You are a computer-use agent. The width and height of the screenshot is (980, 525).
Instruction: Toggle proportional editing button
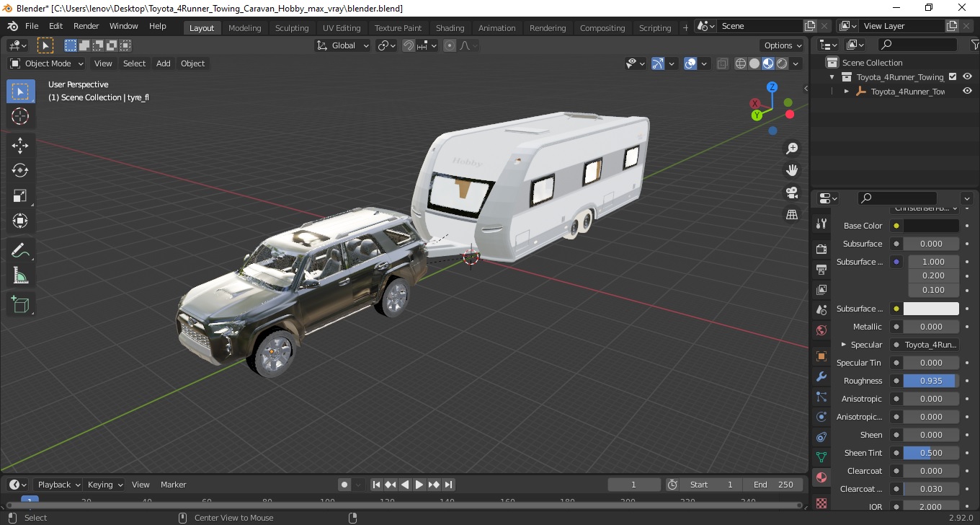tap(450, 45)
